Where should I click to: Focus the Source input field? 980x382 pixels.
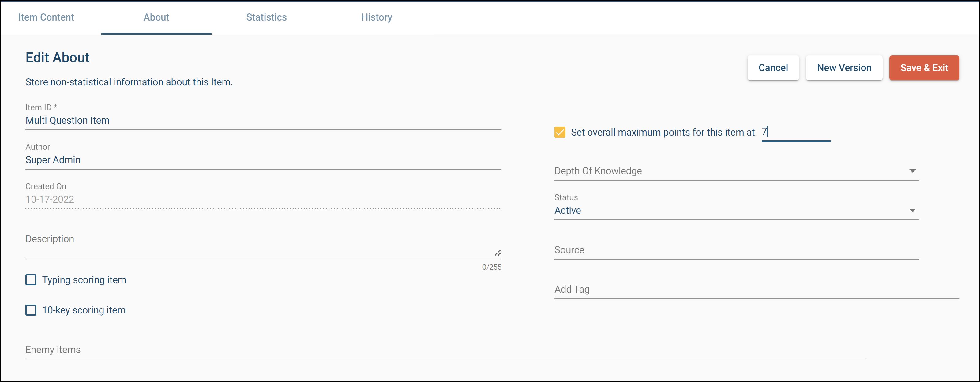[736, 250]
